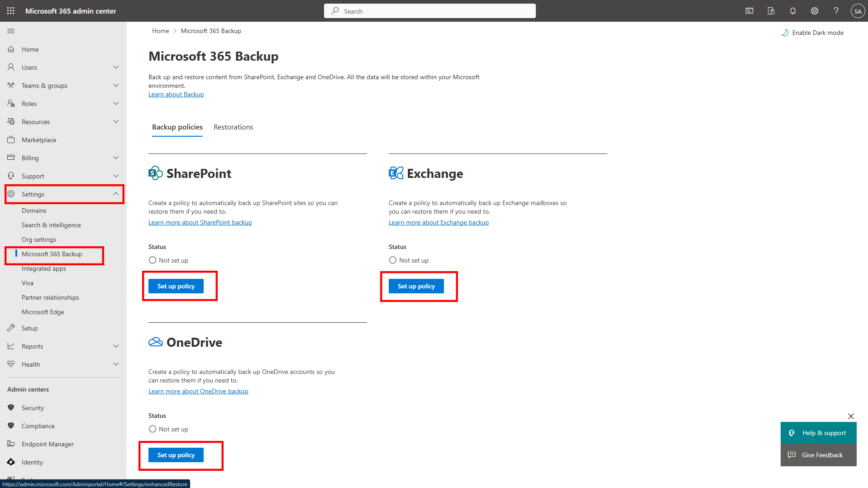Click inside the Search field
This screenshot has width=868, height=488.
click(429, 10)
